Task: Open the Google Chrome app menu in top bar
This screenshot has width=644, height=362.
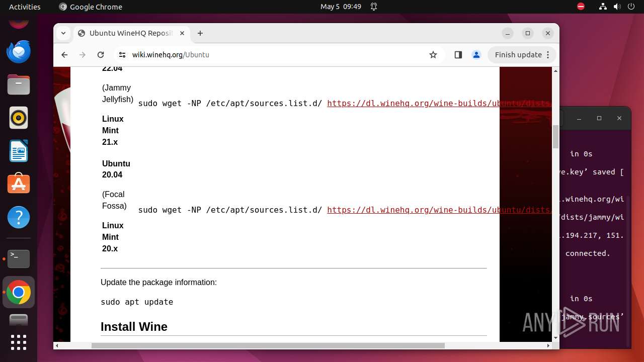Action: pos(91,7)
